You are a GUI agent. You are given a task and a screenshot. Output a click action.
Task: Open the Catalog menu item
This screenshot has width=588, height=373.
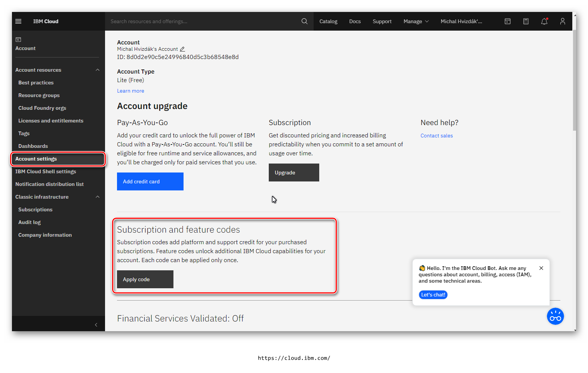point(328,21)
